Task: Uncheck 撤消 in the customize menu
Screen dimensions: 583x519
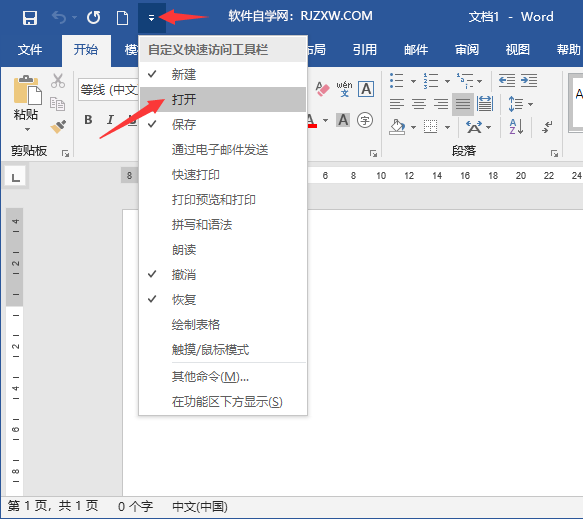Action: click(222, 274)
